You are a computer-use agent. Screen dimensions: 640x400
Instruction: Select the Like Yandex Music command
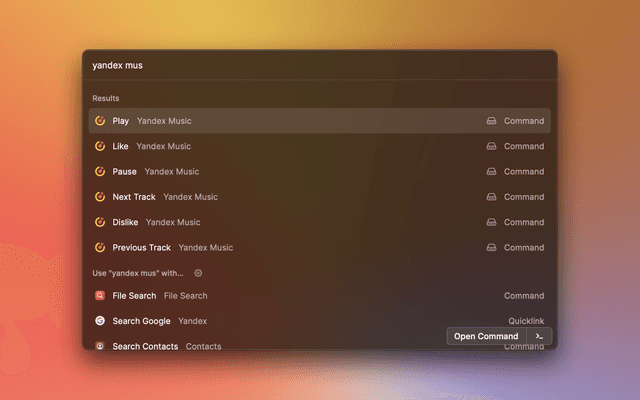pos(320,146)
